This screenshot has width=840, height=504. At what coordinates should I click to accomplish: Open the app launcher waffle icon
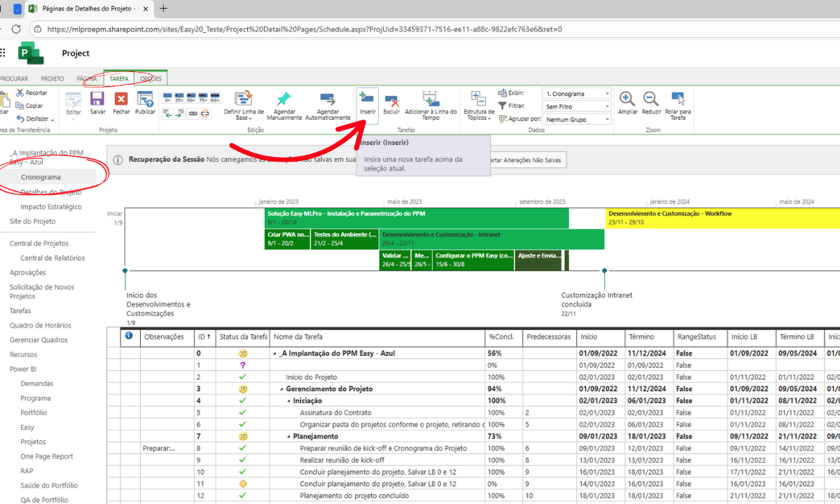(x=3, y=52)
